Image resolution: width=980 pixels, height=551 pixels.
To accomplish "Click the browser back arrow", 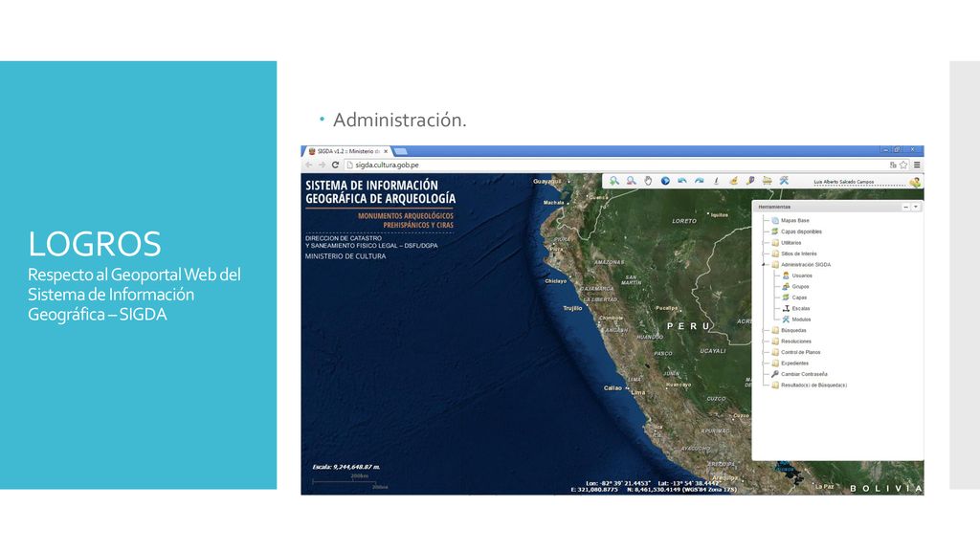I will [x=309, y=165].
